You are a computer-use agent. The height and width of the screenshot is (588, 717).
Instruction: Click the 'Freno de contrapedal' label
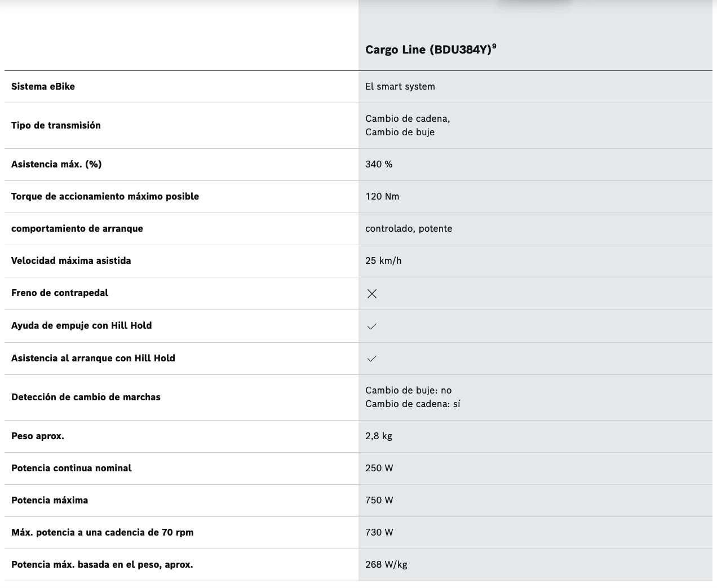(x=60, y=293)
